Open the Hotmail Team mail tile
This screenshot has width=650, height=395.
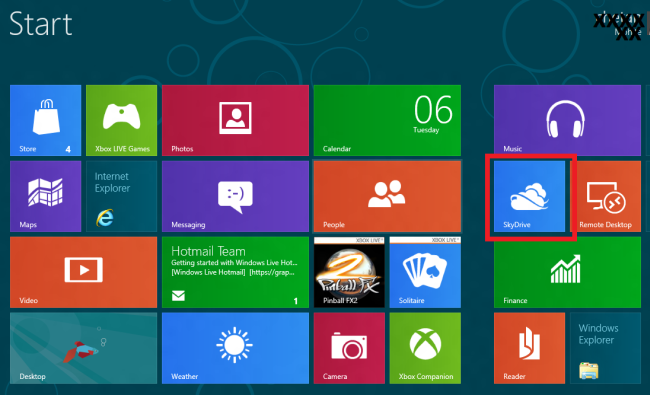click(235, 272)
